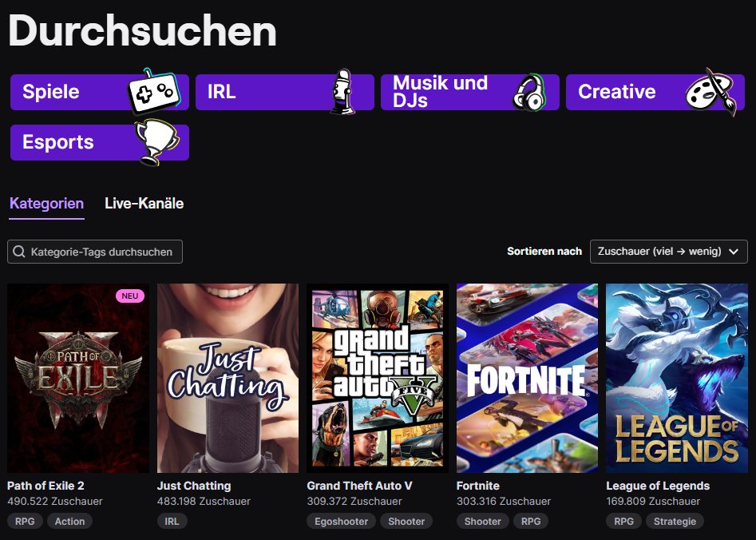Click the 483.198 Zuschauer count
Screen dimensions: 756x540
(204, 502)
